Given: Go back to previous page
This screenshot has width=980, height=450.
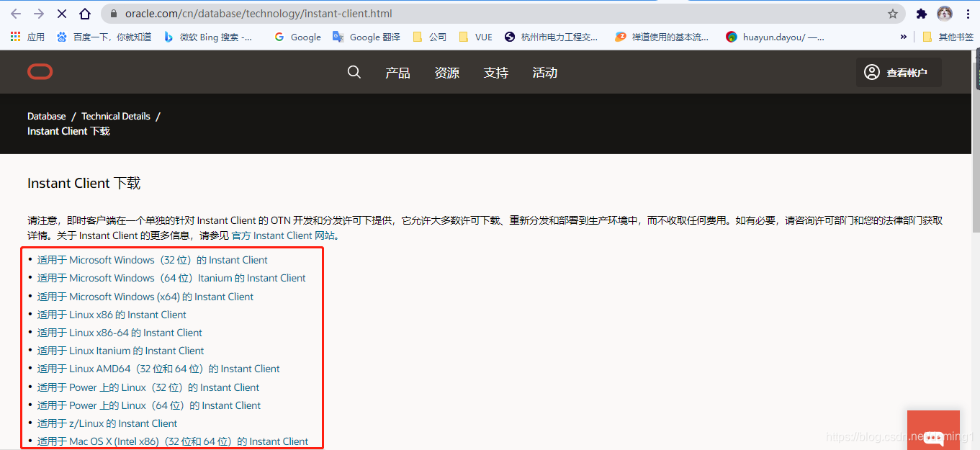Looking at the screenshot, I should coord(16,14).
